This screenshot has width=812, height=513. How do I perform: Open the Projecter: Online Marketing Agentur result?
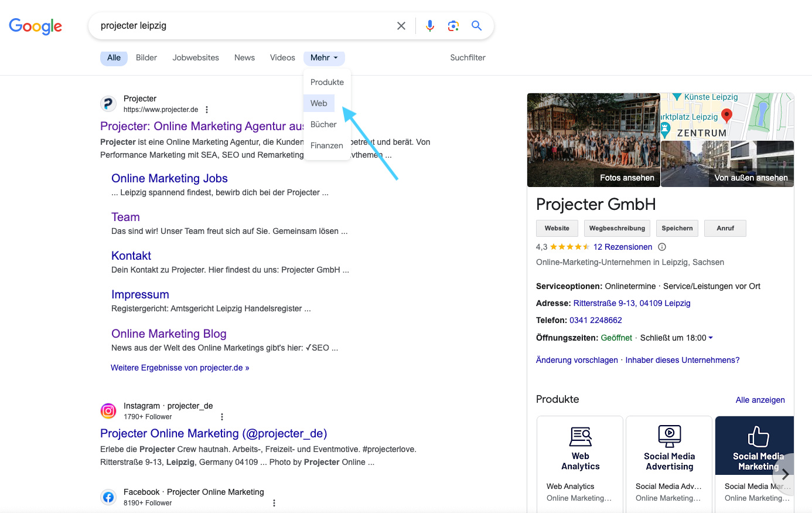pos(202,126)
